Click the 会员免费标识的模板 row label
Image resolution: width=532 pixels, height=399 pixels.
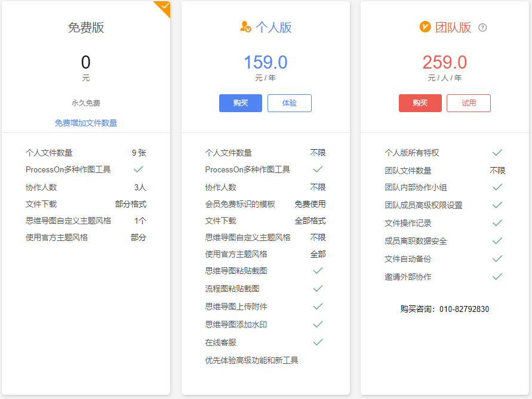(x=240, y=204)
